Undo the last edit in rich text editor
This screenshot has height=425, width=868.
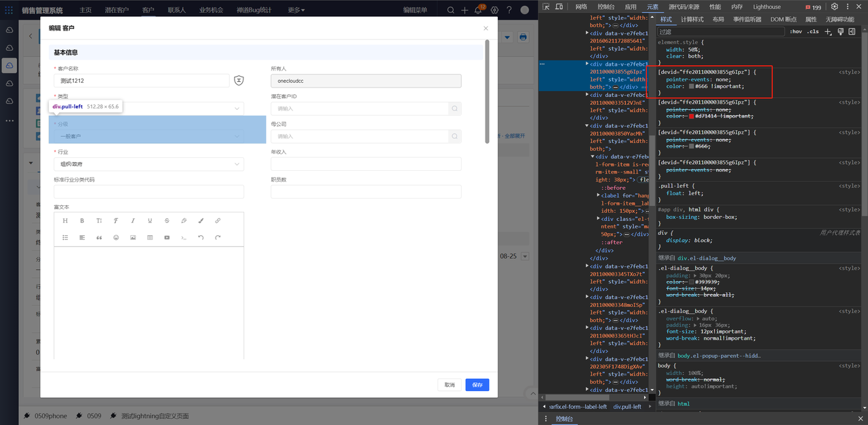pos(201,238)
